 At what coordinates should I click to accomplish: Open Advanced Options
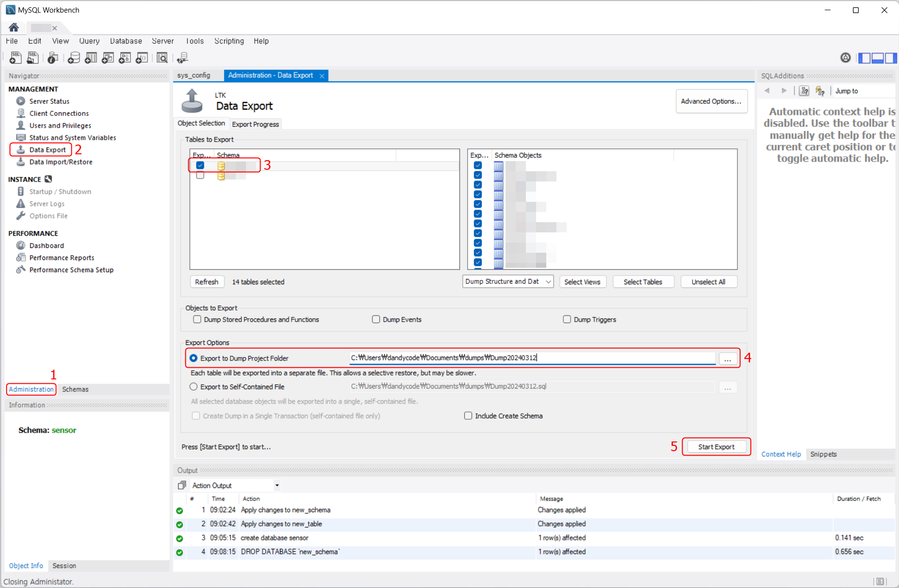711,101
